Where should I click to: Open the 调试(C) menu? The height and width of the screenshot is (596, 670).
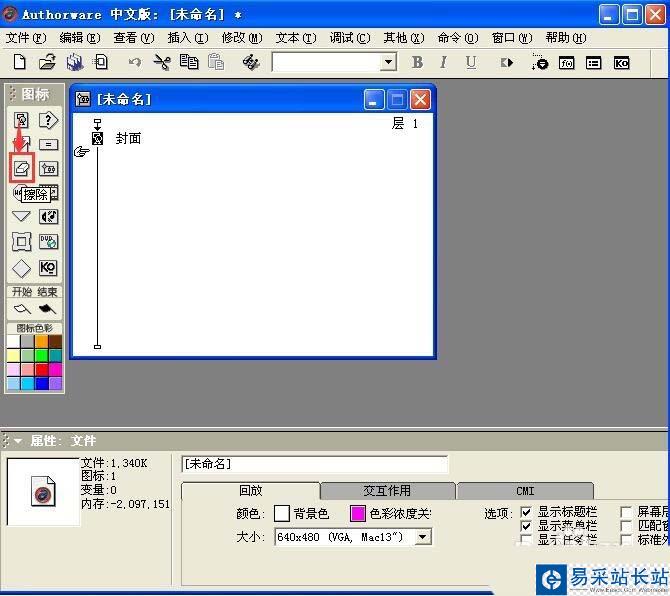[350, 38]
